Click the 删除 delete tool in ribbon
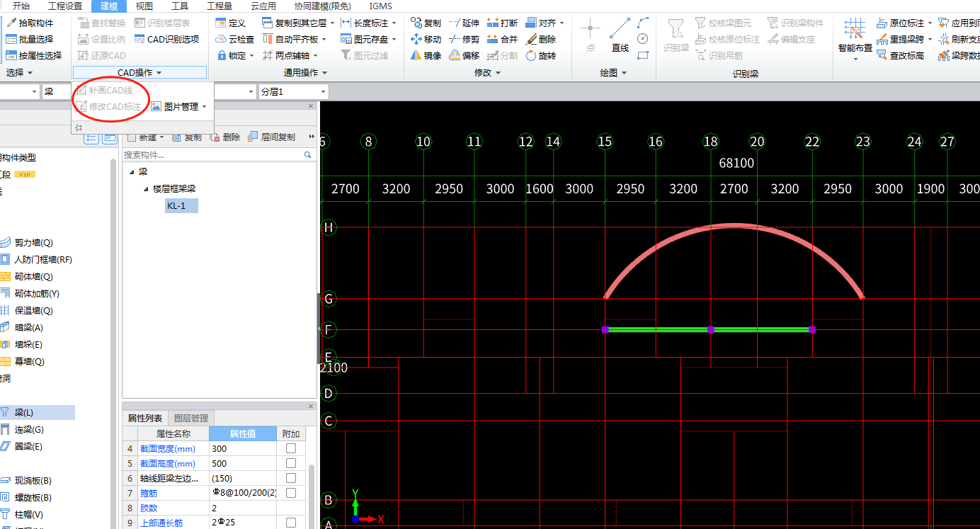This screenshot has height=529, width=980. tap(541, 40)
